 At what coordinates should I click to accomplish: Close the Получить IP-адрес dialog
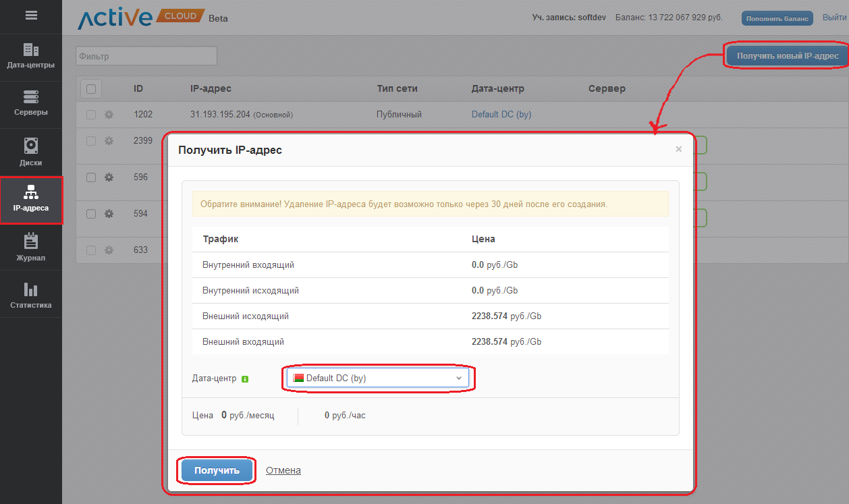pyautogui.click(x=678, y=149)
